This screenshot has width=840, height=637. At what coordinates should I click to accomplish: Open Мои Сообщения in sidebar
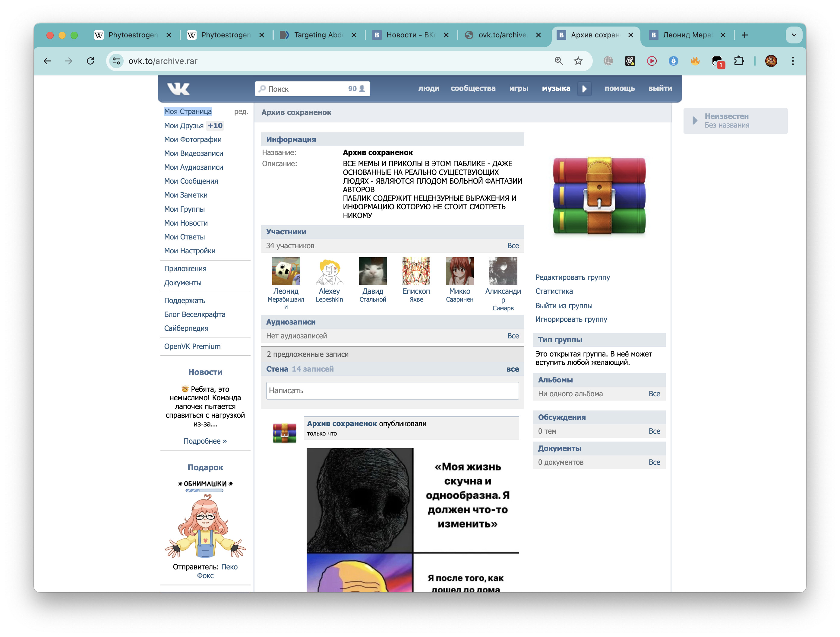click(x=191, y=181)
